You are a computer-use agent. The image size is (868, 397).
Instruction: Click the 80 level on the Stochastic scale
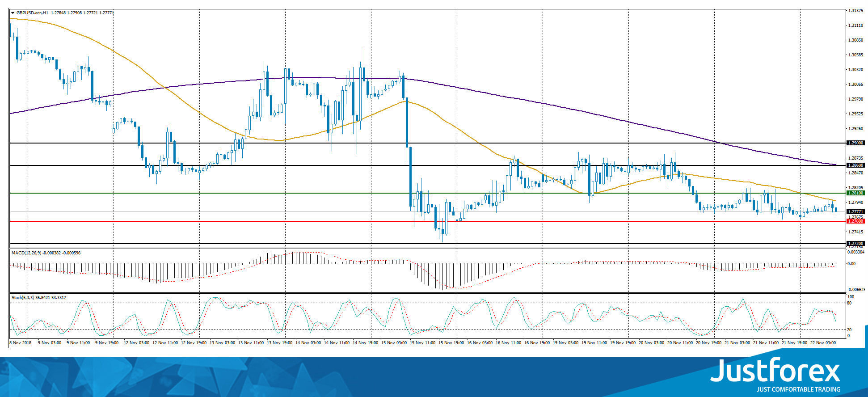[850, 303]
